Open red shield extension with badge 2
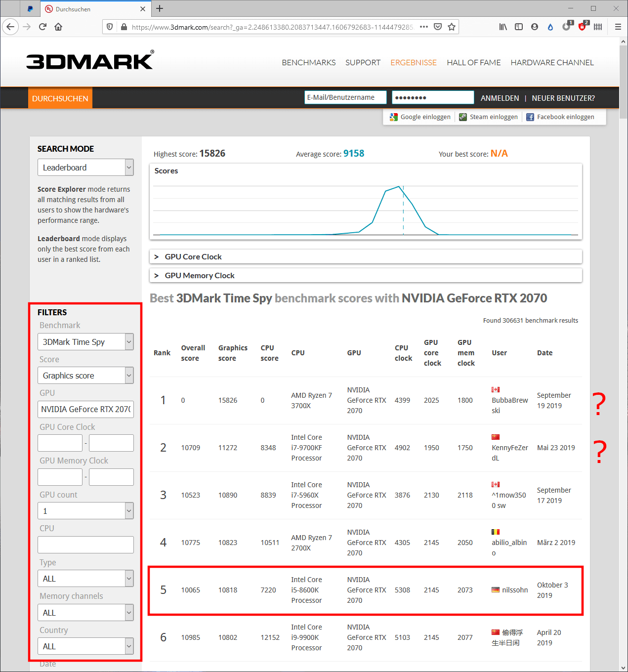 (583, 26)
